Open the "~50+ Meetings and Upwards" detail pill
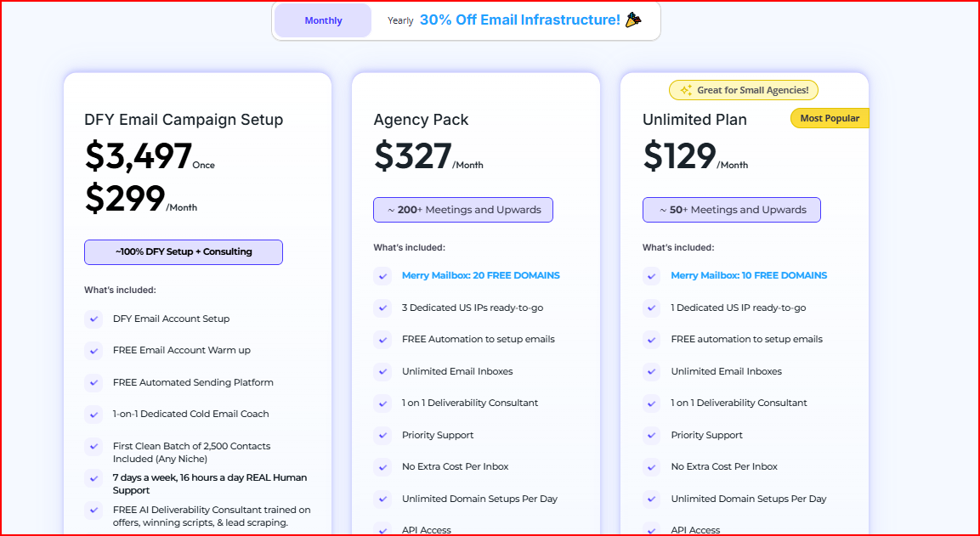 [x=732, y=209]
